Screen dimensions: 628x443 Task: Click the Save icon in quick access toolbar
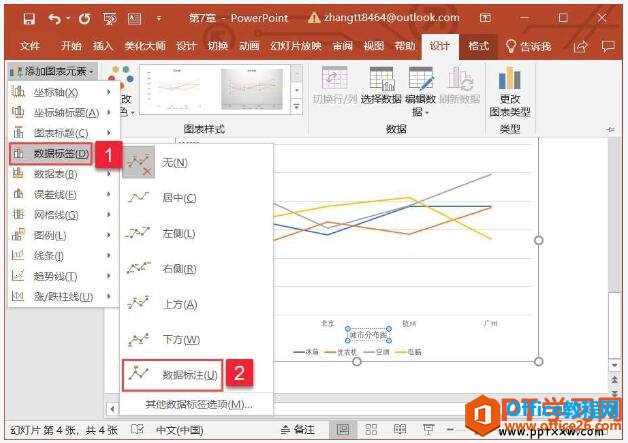click(29, 18)
